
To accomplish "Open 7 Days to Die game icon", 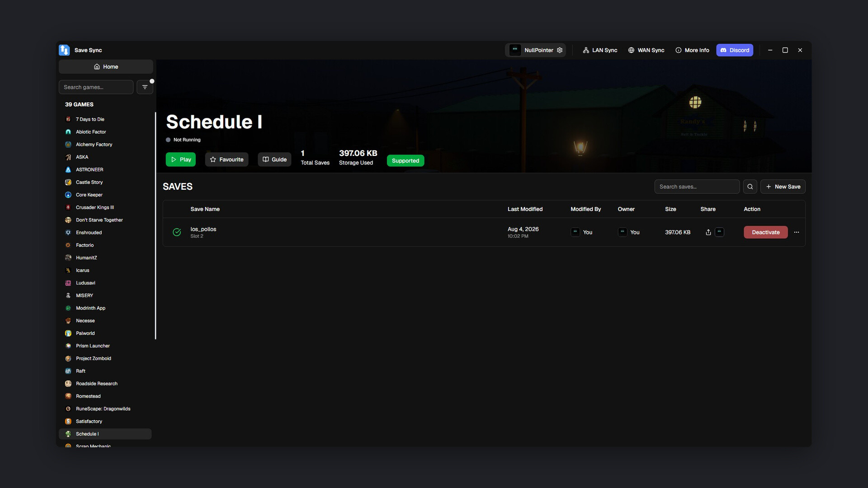I will pyautogui.click(x=68, y=119).
